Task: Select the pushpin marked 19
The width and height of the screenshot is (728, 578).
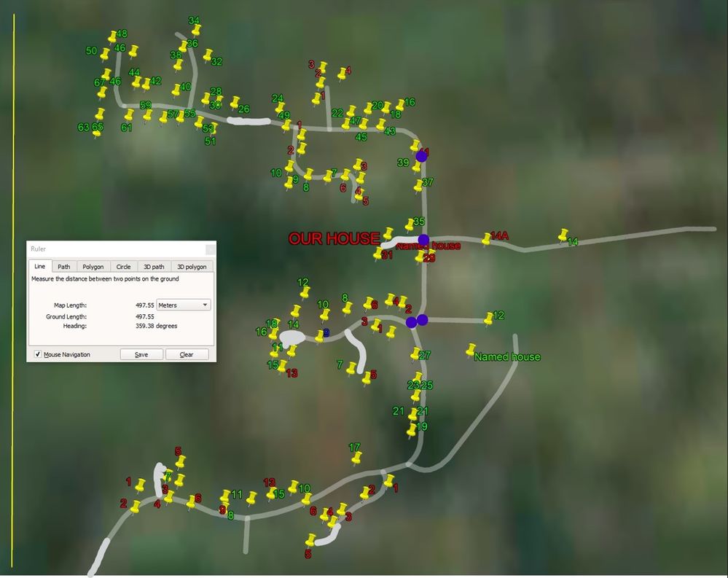Action: 412,430
